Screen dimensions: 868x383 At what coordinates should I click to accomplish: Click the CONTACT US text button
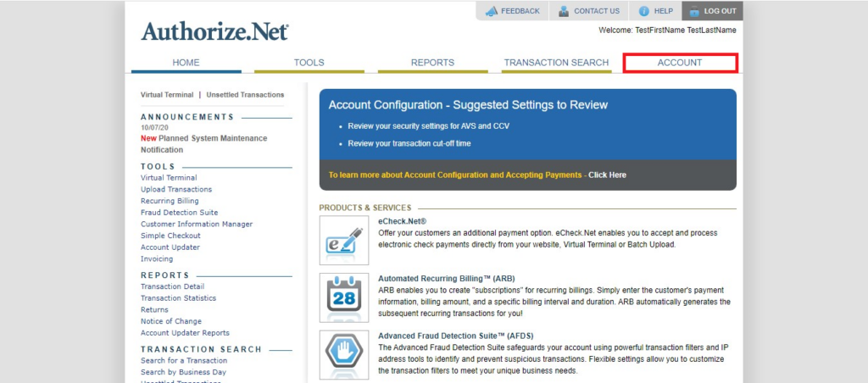[597, 11]
